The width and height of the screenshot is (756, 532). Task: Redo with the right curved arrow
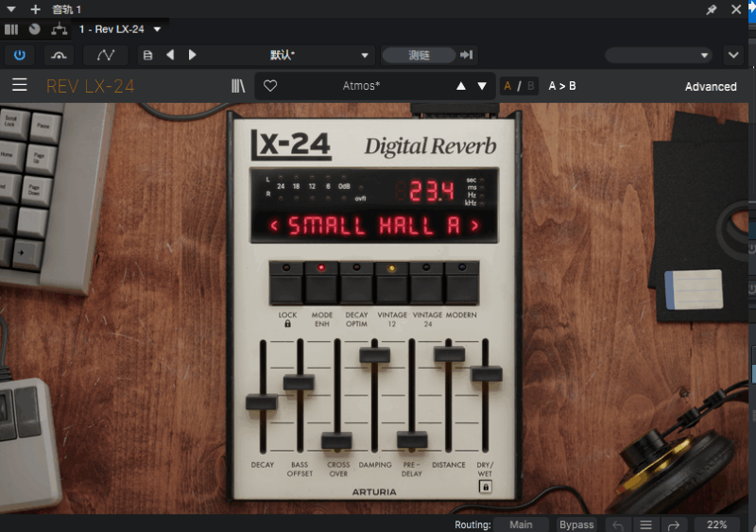pos(674,525)
